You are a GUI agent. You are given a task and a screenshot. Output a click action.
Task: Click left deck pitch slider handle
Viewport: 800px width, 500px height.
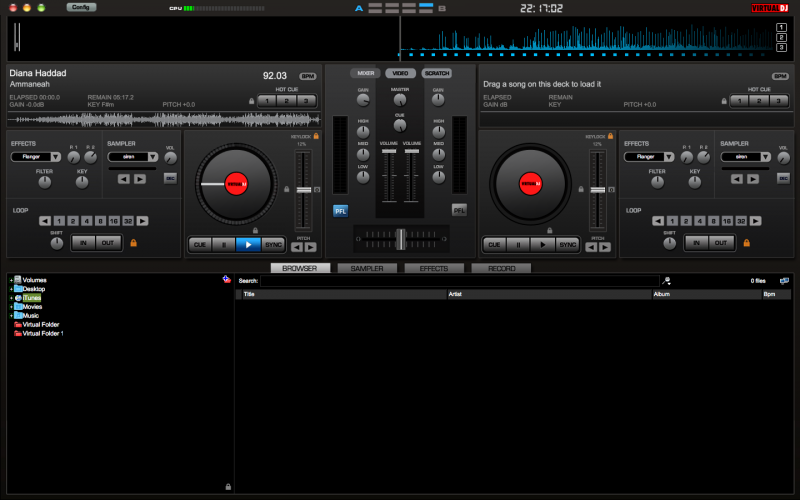click(304, 190)
